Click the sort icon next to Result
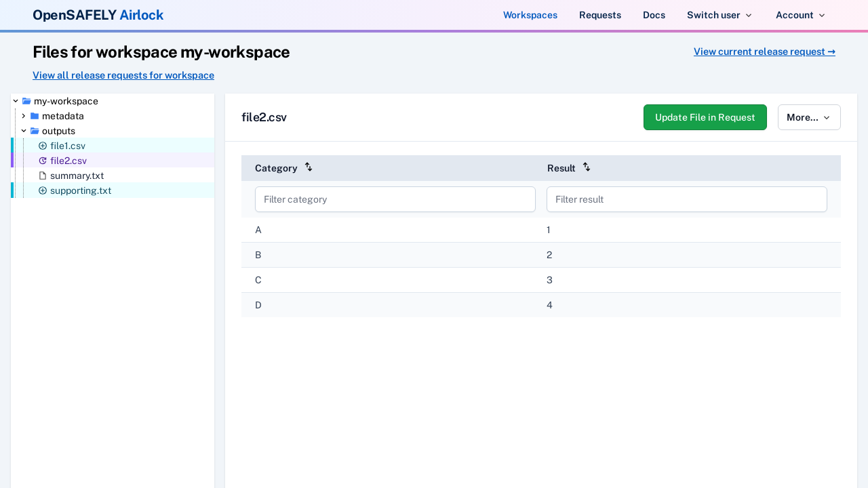Image resolution: width=868 pixels, height=488 pixels. pyautogui.click(x=587, y=167)
